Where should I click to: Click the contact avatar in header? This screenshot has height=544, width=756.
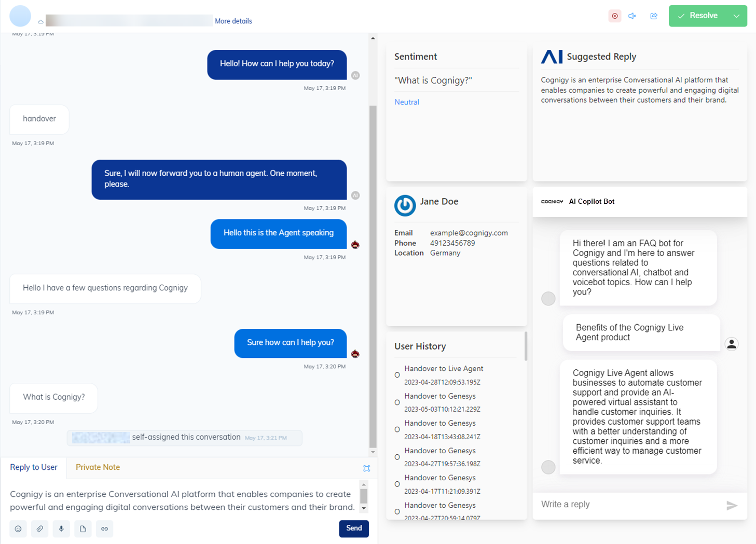(20, 16)
